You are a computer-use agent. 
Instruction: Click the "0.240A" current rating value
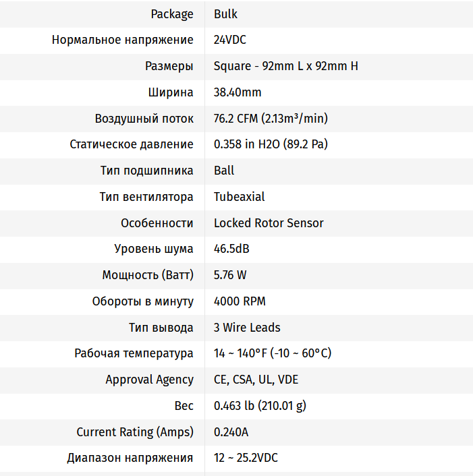pos(231,432)
